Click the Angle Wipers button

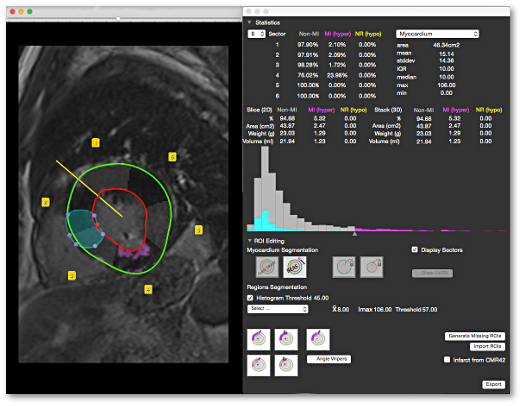click(x=329, y=359)
